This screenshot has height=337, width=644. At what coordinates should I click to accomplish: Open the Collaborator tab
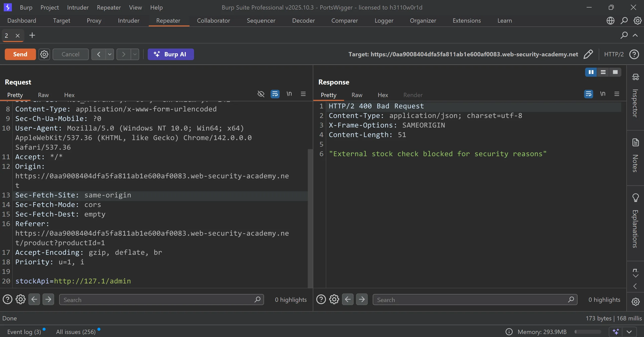[x=213, y=21]
